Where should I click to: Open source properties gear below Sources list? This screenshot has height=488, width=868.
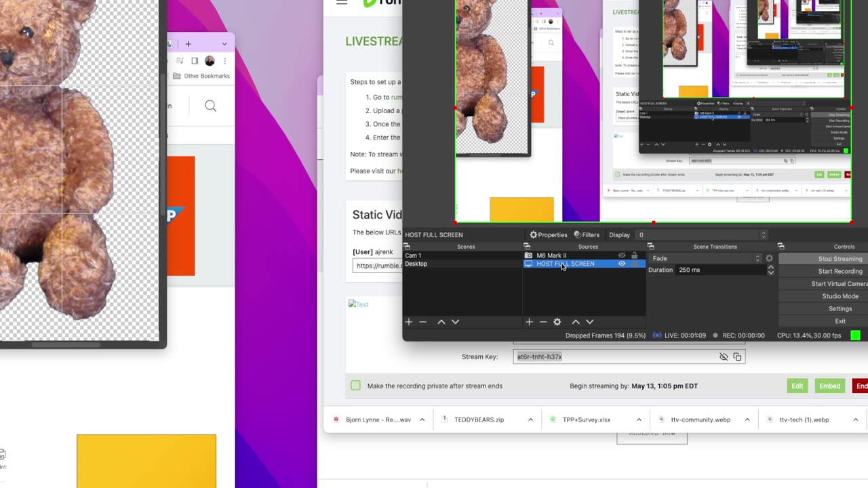(x=557, y=322)
